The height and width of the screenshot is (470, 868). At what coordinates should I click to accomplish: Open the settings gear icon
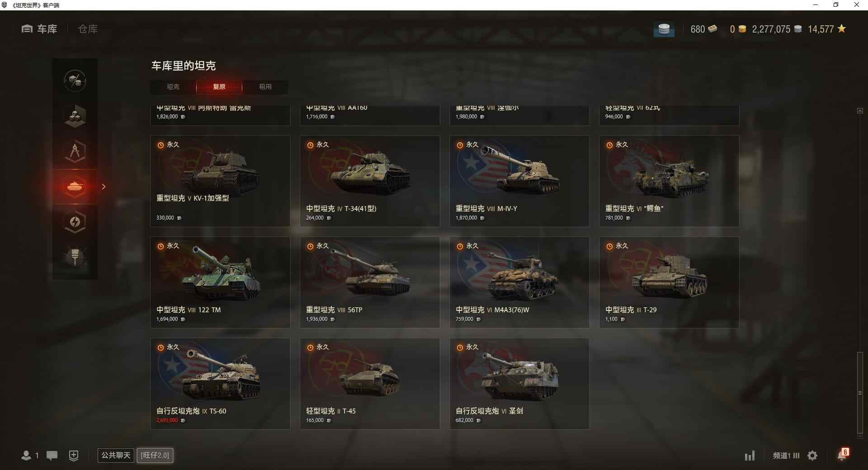pyautogui.click(x=812, y=456)
